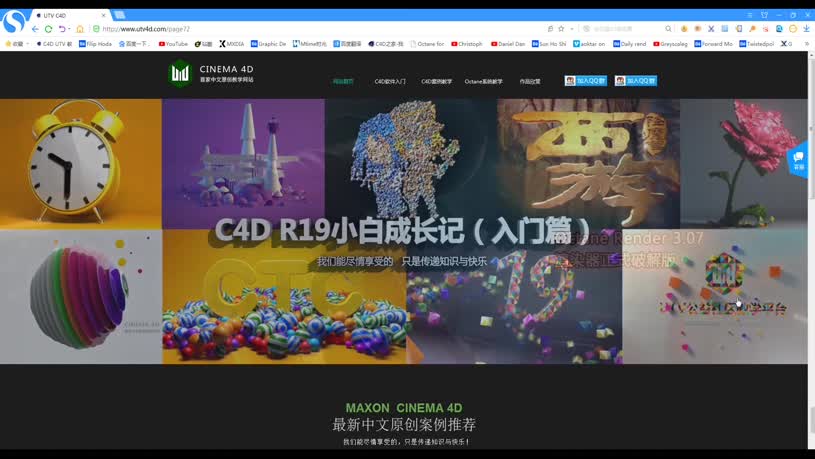Click the search magnifier icon in toolbar
The width and height of the screenshot is (815, 459).
[668, 29]
